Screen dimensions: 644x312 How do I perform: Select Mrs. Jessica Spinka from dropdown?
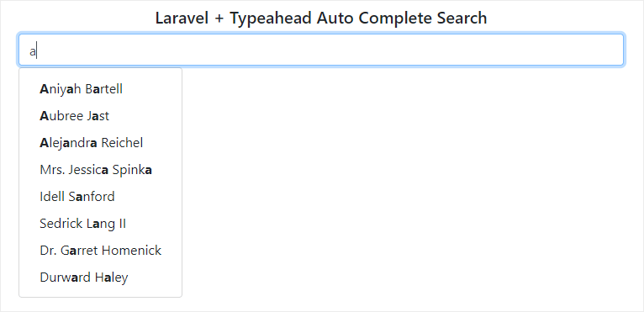(x=100, y=170)
